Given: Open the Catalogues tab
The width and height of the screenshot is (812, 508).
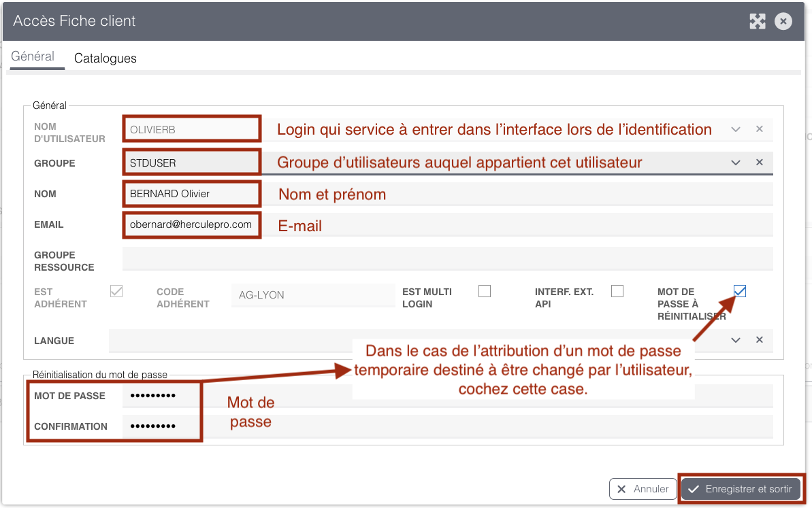Looking at the screenshot, I should click(x=105, y=58).
